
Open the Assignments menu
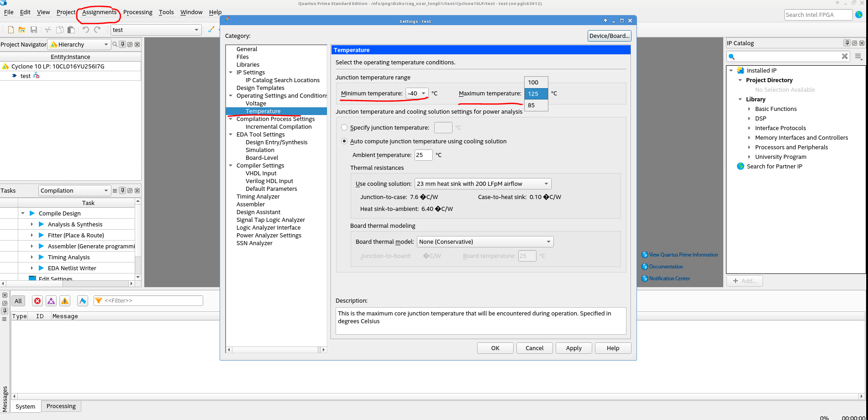(x=99, y=12)
